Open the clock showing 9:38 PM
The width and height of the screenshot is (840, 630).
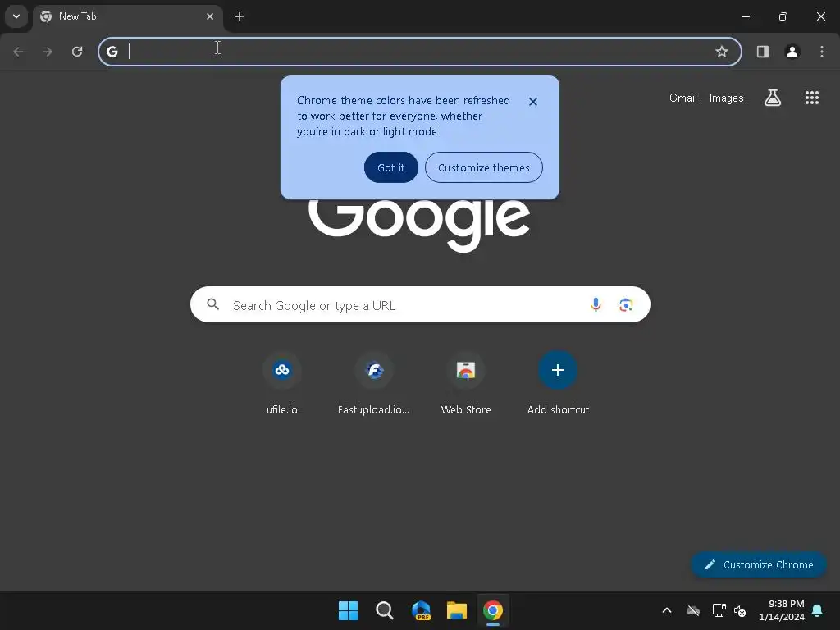click(782, 610)
